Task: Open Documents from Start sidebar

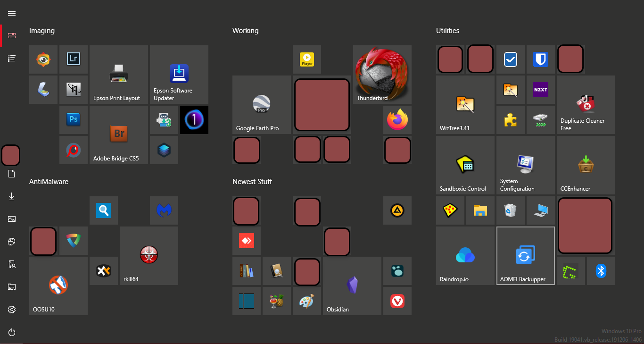Action: (x=12, y=174)
